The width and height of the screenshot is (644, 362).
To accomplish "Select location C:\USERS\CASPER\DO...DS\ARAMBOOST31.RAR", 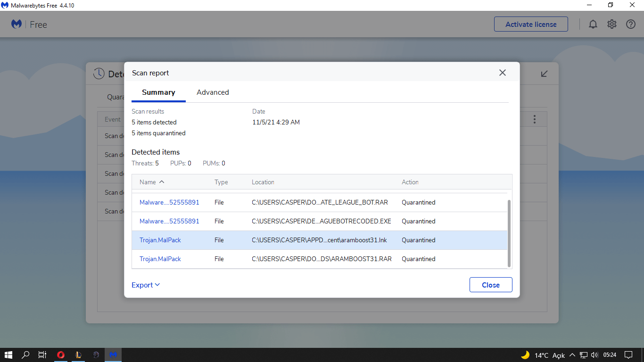I will pyautogui.click(x=322, y=259).
